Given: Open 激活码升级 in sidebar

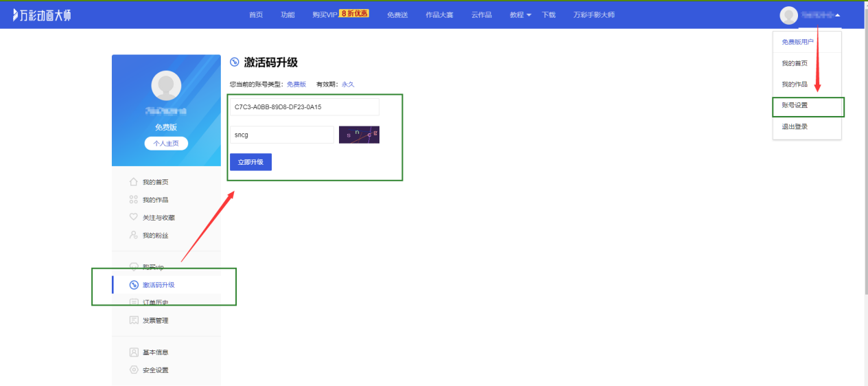Looking at the screenshot, I should point(159,285).
